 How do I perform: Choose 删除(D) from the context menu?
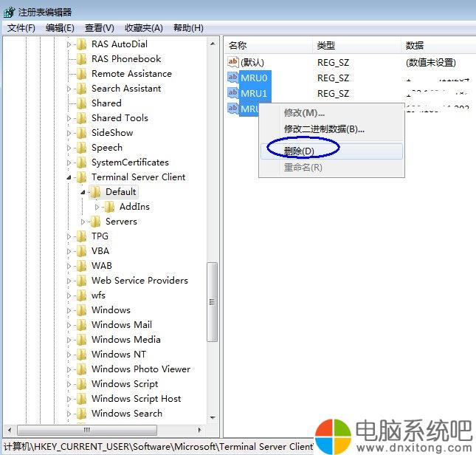(300, 151)
